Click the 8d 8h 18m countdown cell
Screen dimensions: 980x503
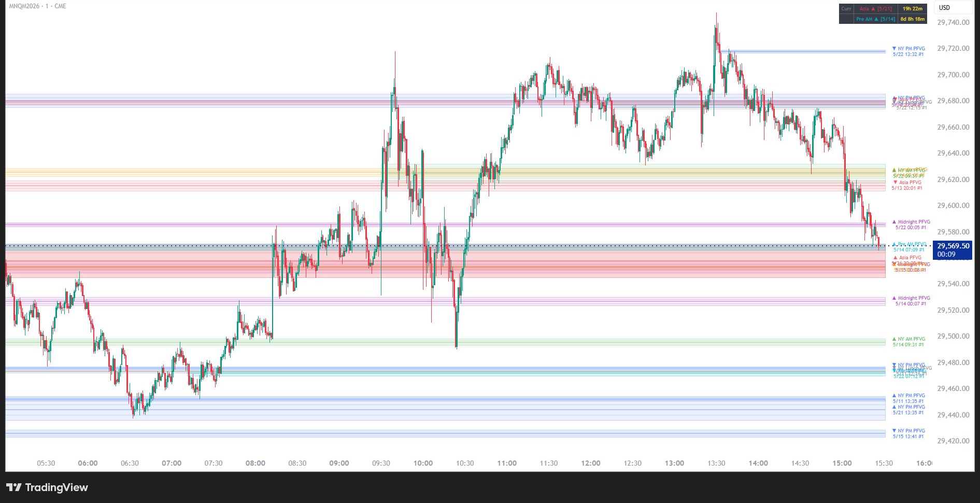913,19
